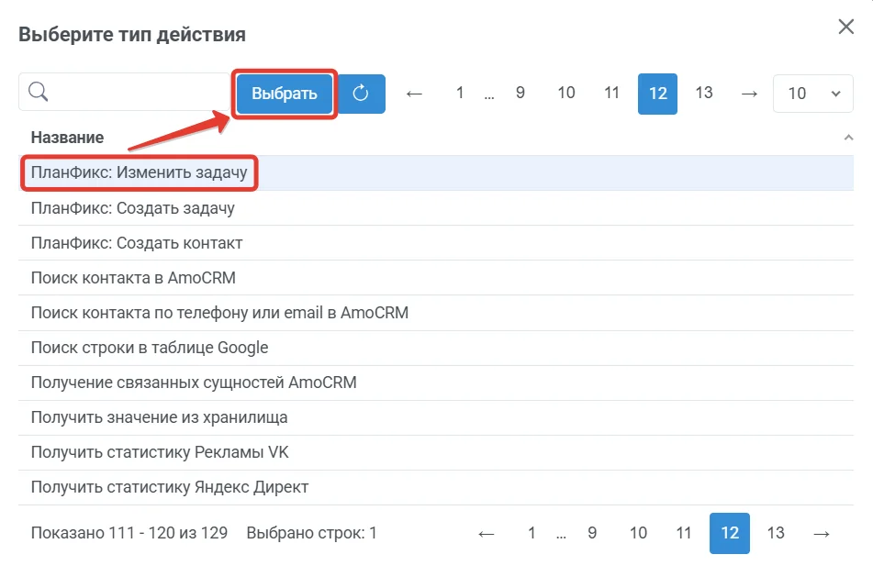Open page 1 in bottom pagination
Screen dimensions: 873x588
click(x=532, y=533)
